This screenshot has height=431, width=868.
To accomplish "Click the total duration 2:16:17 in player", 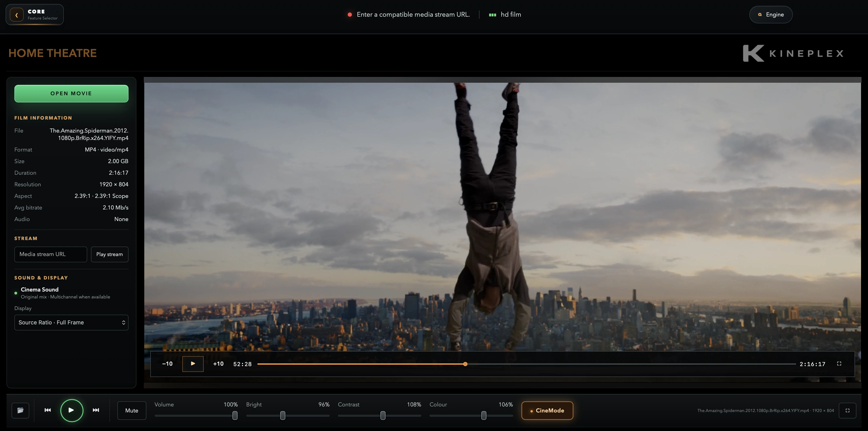I will pos(812,364).
